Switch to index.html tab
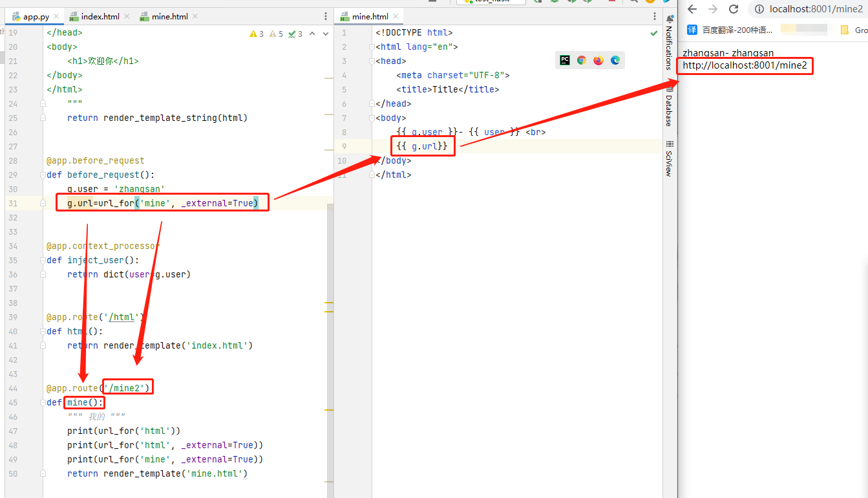This screenshot has height=498, width=868. point(100,16)
